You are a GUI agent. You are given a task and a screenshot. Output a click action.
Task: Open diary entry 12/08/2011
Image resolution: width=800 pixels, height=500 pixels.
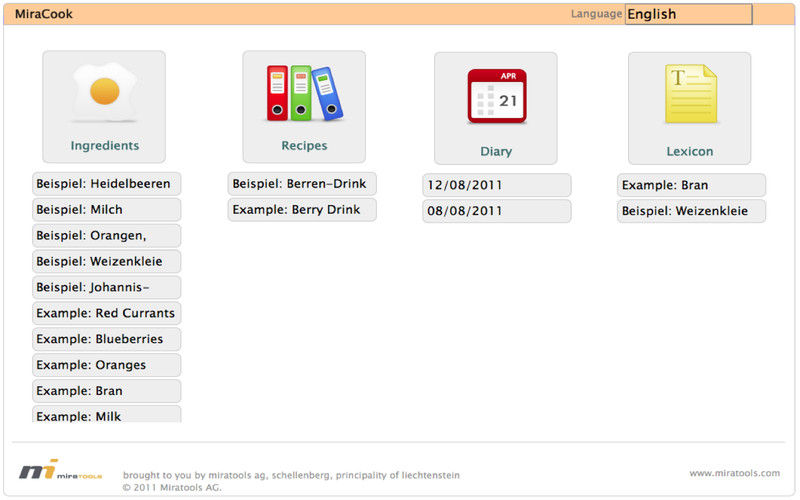pos(497,185)
